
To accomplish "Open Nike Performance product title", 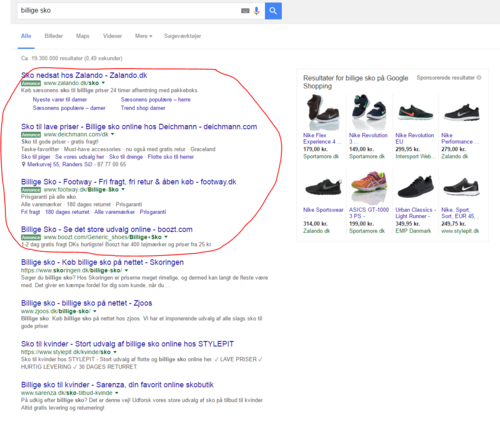I will tap(460, 138).
